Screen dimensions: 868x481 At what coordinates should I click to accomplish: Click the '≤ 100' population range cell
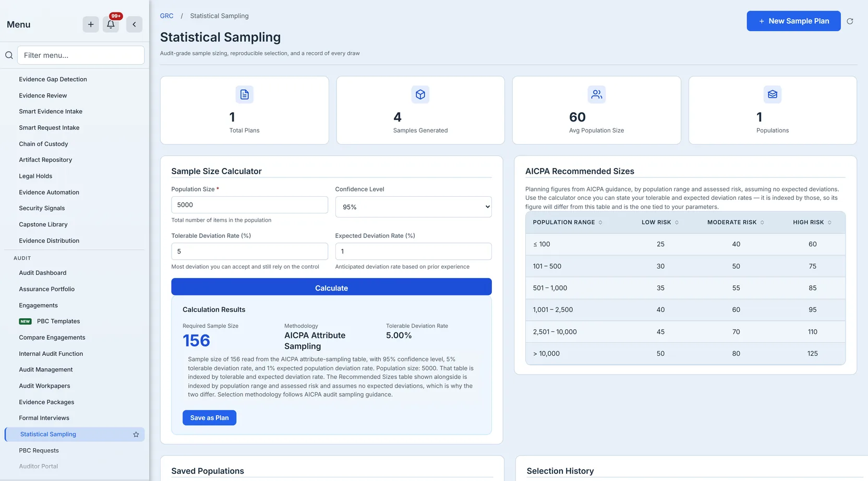point(541,244)
